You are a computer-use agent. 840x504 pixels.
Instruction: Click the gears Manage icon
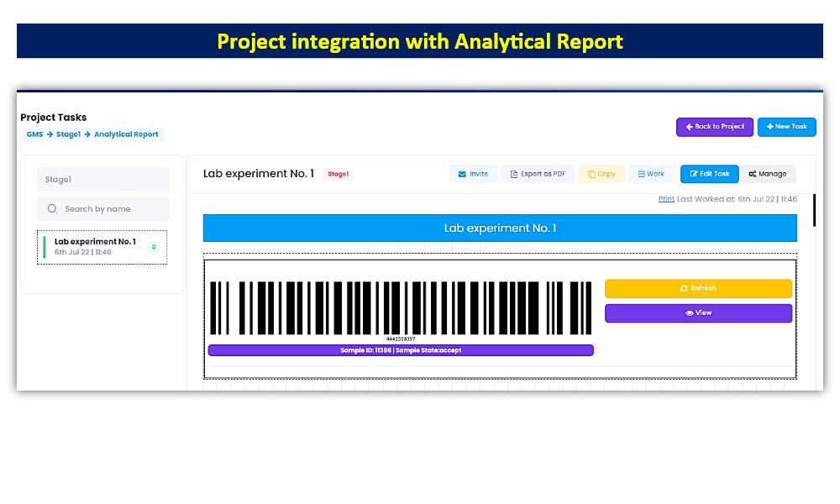753,174
